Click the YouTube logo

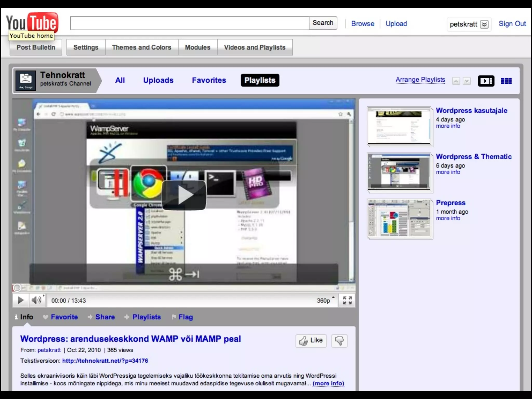(32, 22)
